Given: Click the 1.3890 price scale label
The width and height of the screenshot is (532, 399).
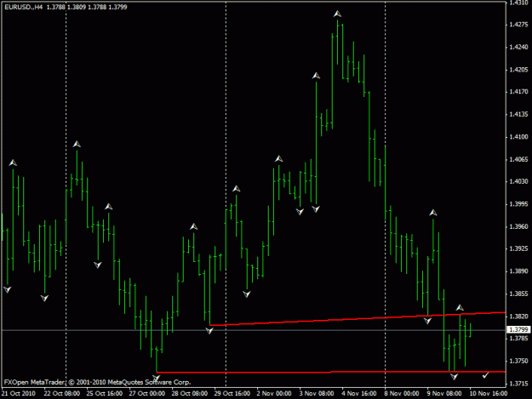Looking at the screenshot, I should point(518,271).
